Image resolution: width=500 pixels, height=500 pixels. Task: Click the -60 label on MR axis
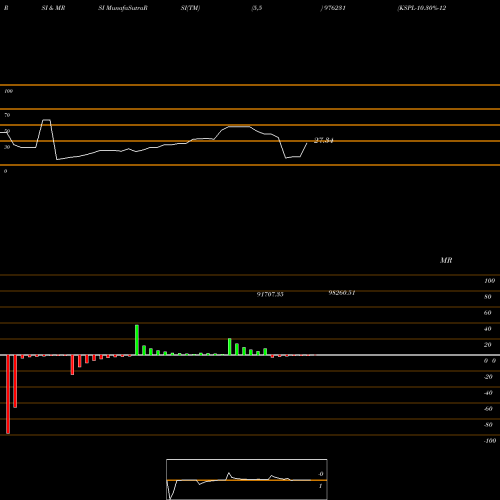pyautogui.click(x=488, y=409)
